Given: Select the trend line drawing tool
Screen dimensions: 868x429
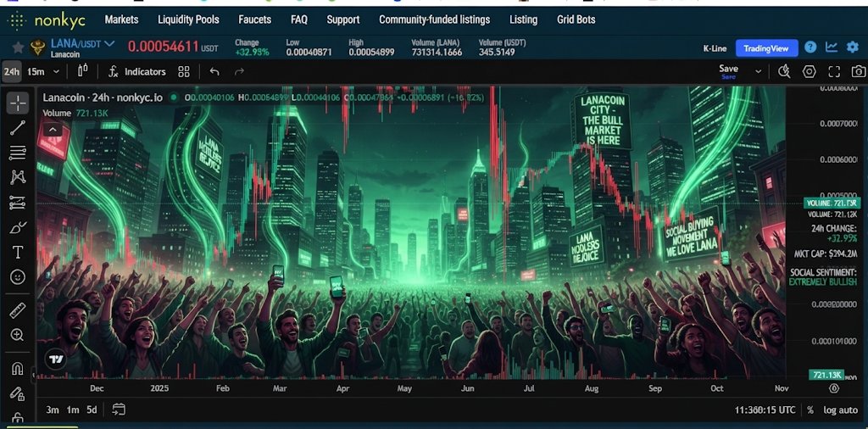Looking at the screenshot, I should coord(18,128).
